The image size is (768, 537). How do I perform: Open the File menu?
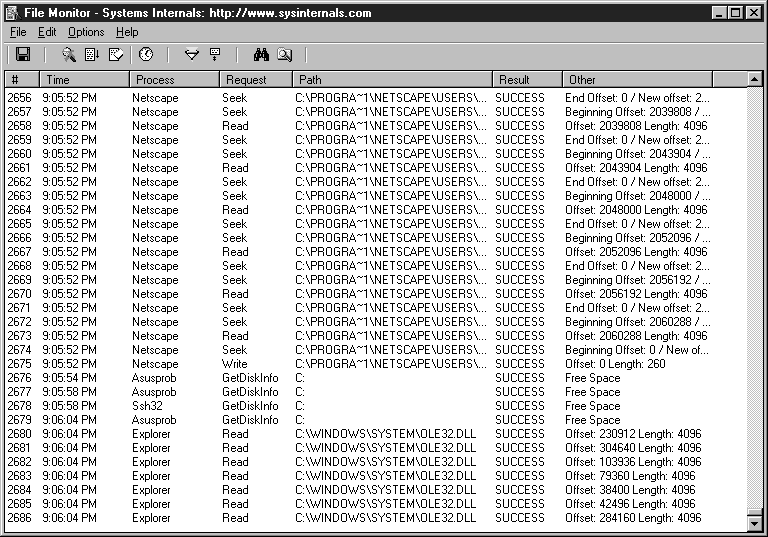18,32
